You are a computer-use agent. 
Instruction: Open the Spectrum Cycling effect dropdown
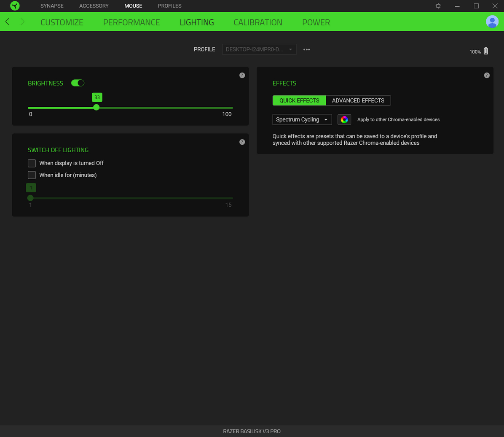click(302, 119)
